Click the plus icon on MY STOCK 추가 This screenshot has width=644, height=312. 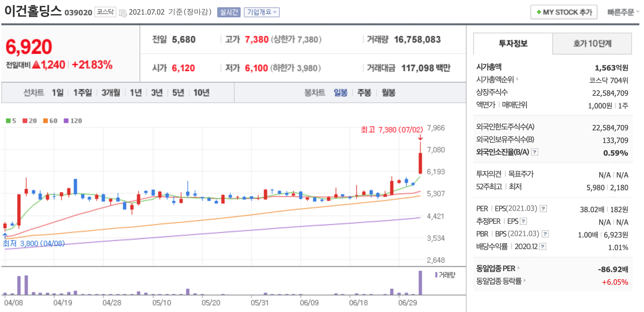point(539,12)
